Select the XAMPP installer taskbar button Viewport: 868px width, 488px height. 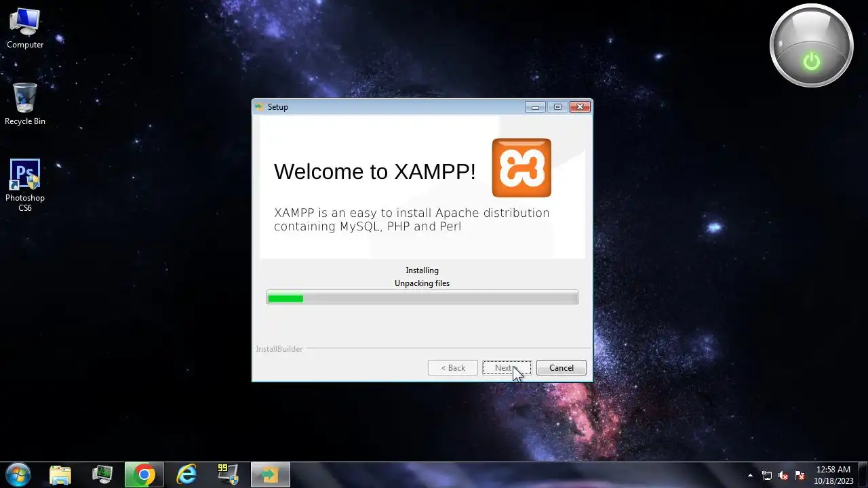click(x=270, y=474)
